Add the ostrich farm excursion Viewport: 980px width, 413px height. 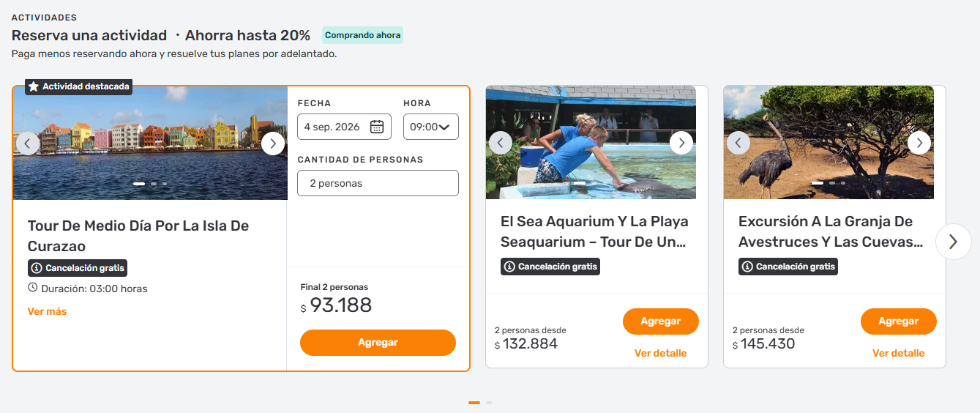[x=898, y=321]
